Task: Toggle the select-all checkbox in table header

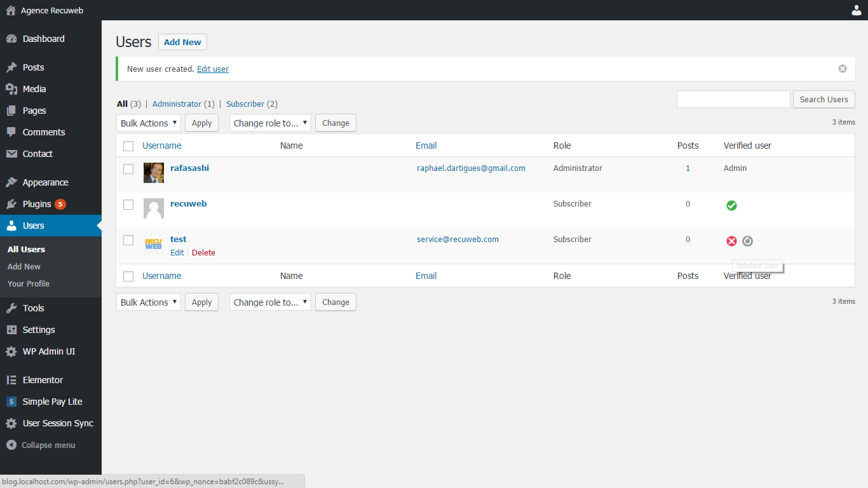Action: click(x=128, y=146)
